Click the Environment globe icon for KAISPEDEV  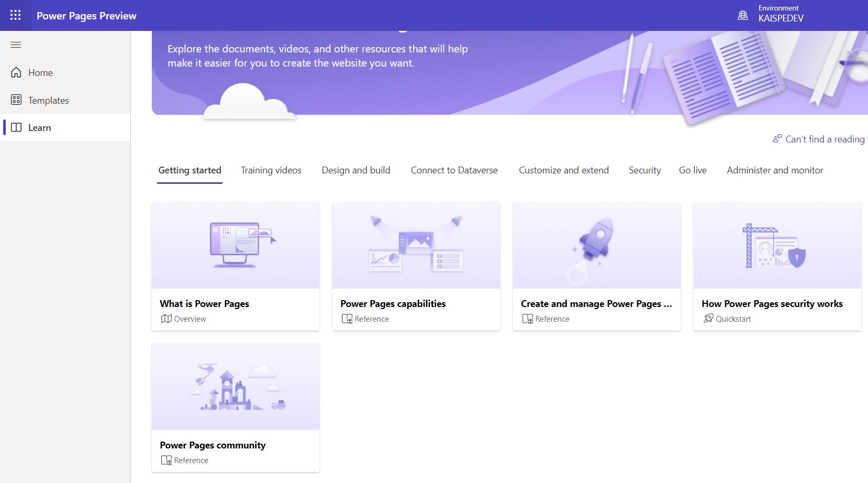[742, 15]
